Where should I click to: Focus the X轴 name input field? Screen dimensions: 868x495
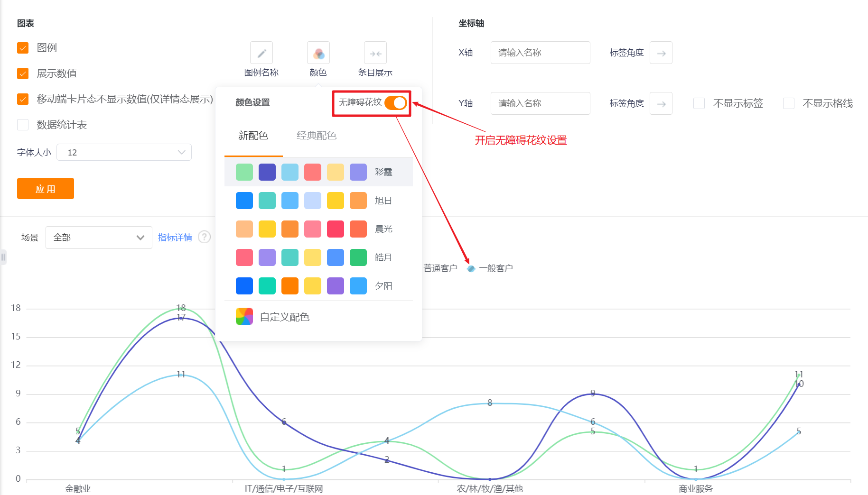(541, 53)
